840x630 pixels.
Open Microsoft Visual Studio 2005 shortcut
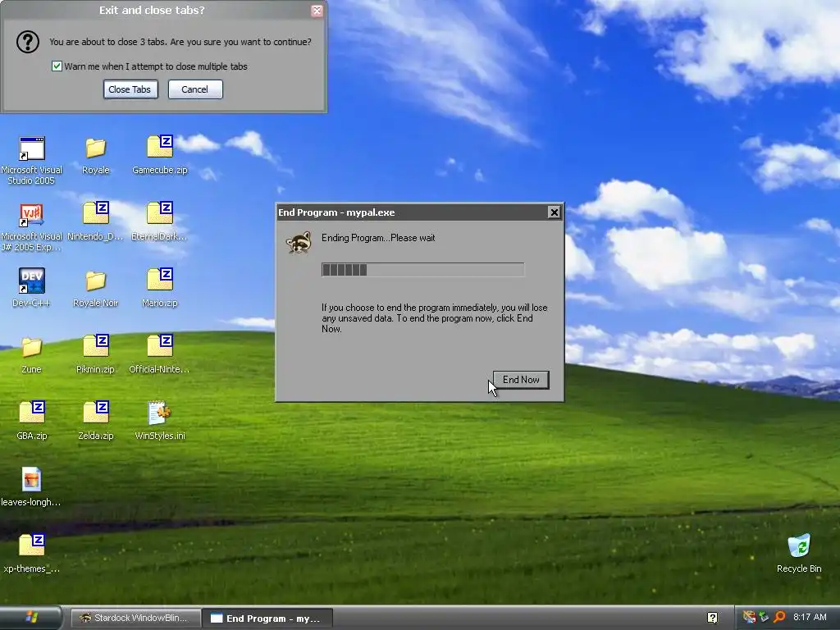[31, 148]
